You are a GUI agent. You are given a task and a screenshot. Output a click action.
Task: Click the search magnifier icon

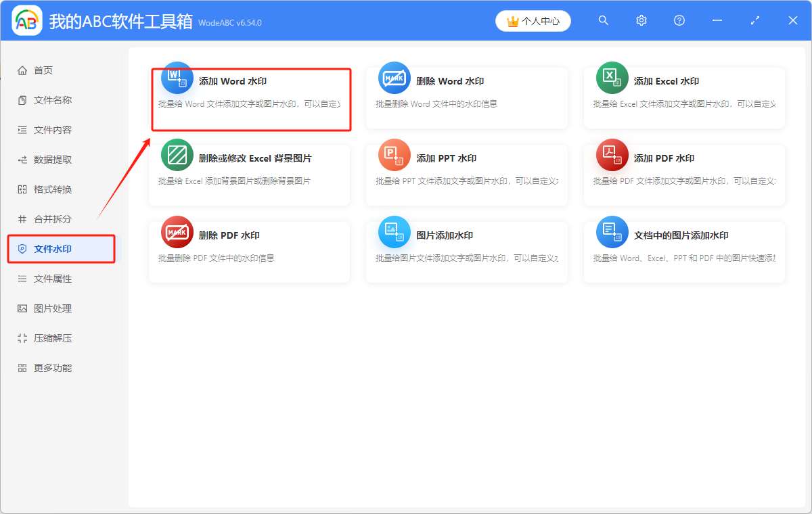(603, 20)
